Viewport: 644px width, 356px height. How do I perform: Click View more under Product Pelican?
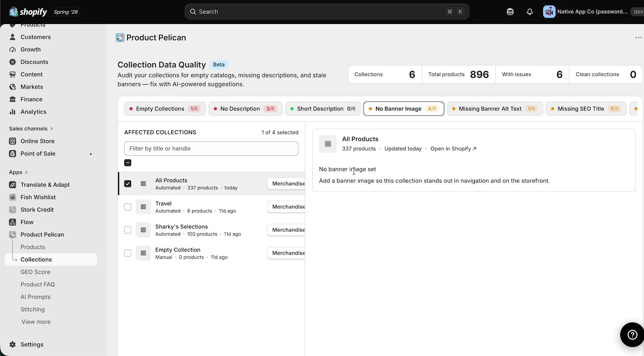click(x=36, y=322)
